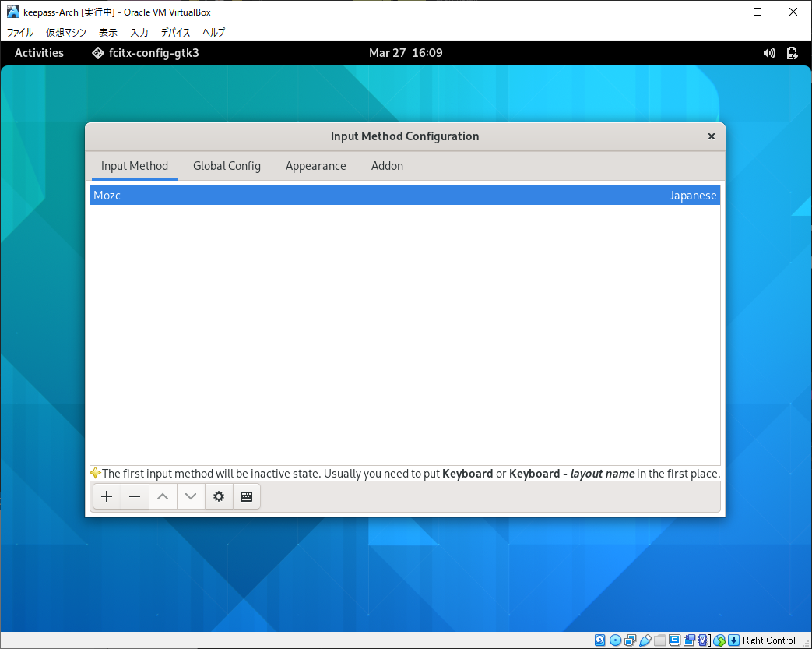The width and height of the screenshot is (812, 649).
Task: Open Mozc settings via the gear icon
Action: (219, 496)
